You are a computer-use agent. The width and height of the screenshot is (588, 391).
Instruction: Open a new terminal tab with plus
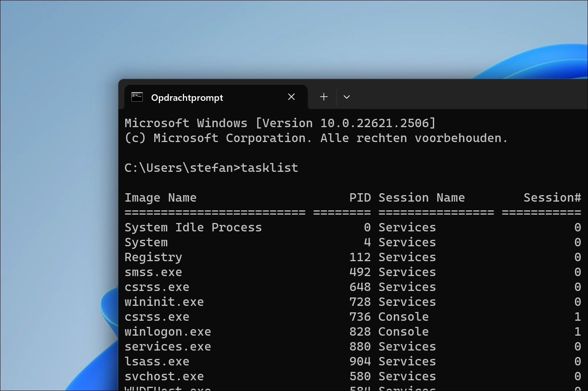click(x=324, y=97)
